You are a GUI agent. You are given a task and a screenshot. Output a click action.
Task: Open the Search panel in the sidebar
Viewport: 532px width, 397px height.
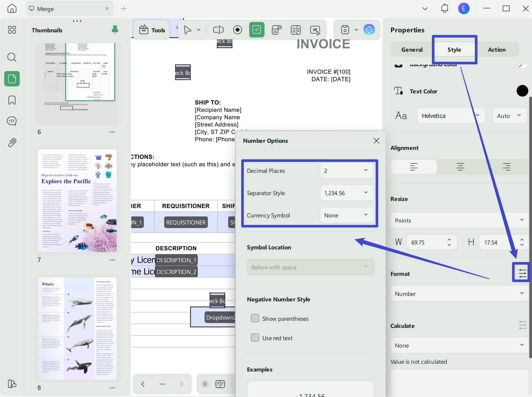pyautogui.click(x=12, y=57)
